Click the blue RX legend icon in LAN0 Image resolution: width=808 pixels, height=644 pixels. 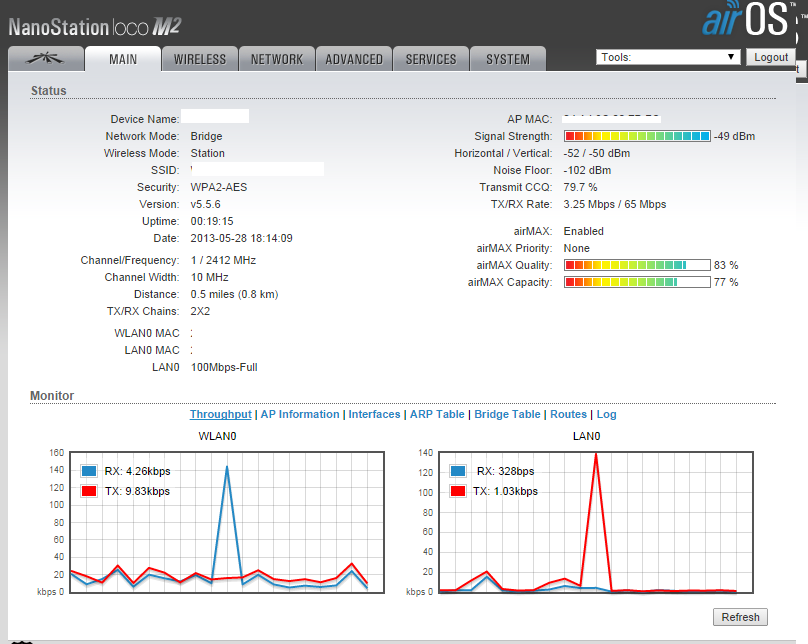coord(459,471)
